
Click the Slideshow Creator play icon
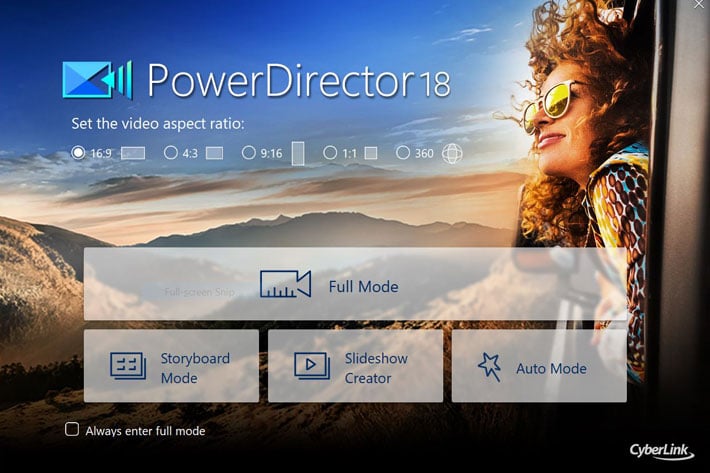point(312,366)
